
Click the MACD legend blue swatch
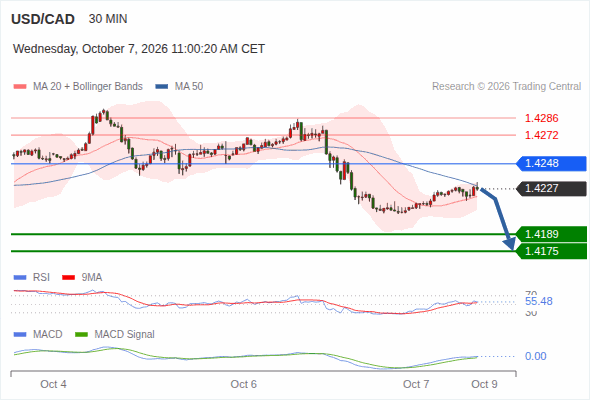(20, 335)
